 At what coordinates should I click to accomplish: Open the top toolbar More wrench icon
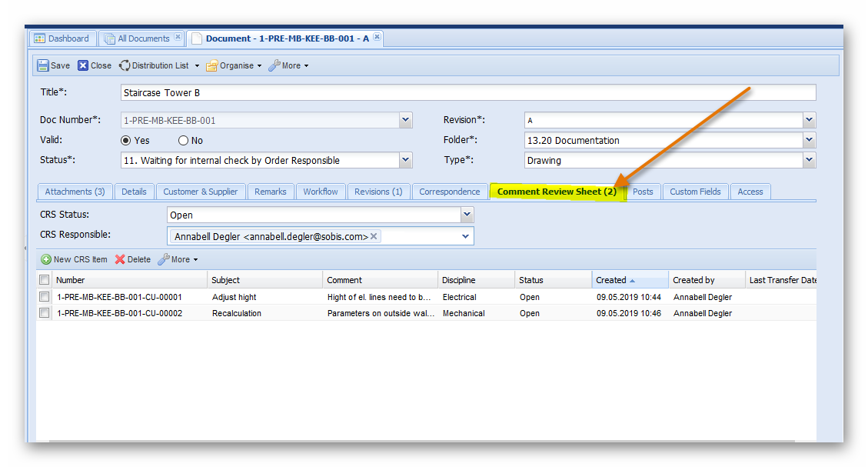274,66
